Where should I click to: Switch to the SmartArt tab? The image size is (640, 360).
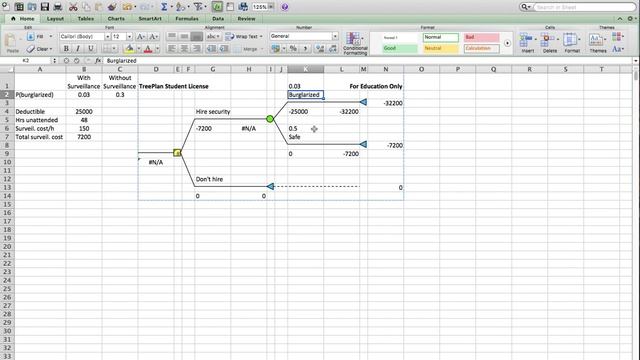click(x=150, y=19)
